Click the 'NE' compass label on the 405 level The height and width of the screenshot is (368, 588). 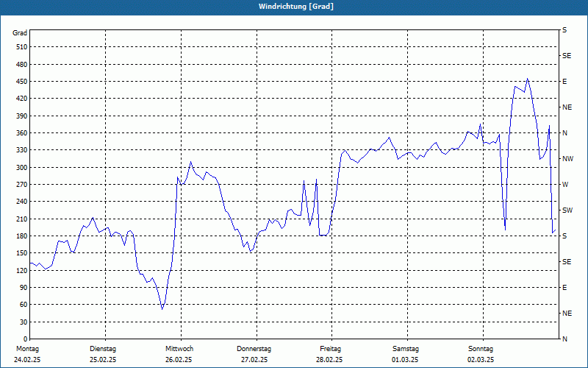567,107
